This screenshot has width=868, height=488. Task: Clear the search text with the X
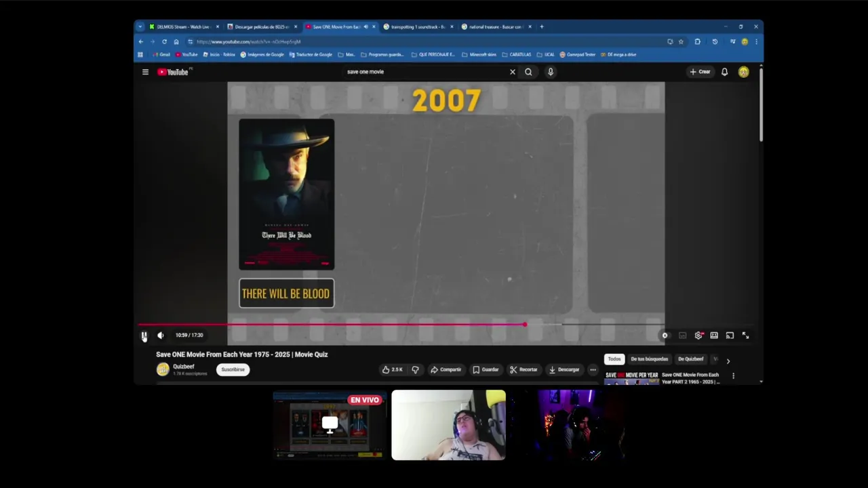click(513, 72)
